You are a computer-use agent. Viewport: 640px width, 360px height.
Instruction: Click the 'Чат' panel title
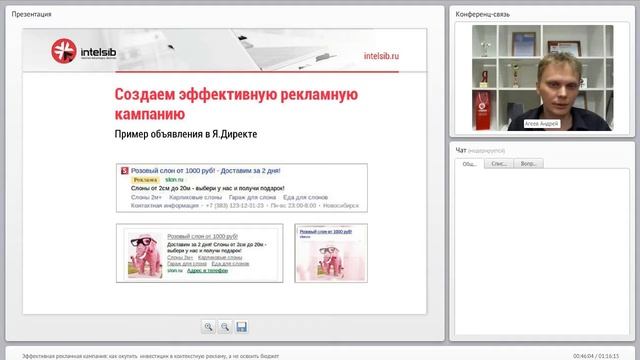461,150
